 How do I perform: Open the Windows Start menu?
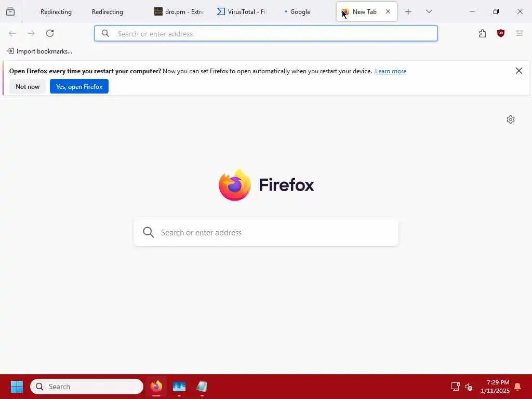17,387
